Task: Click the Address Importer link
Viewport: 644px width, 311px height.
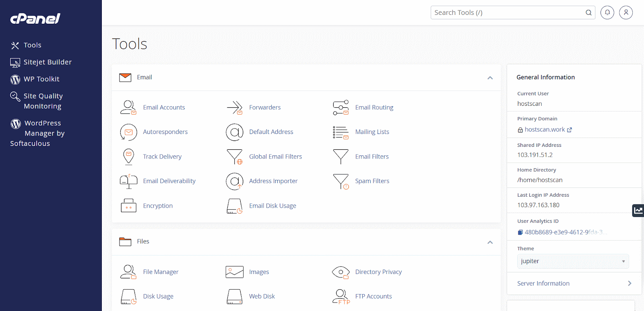Action: tap(273, 181)
